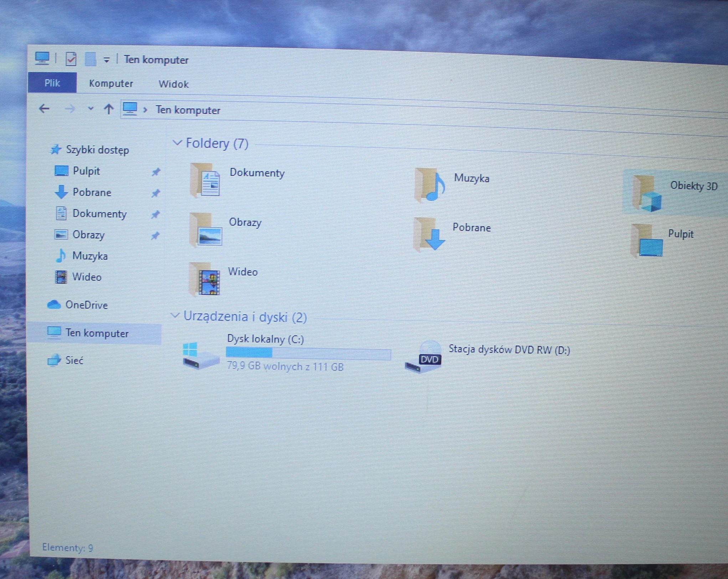Image resolution: width=728 pixels, height=579 pixels.
Task: Click the Up directory arrow
Action: 109,109
